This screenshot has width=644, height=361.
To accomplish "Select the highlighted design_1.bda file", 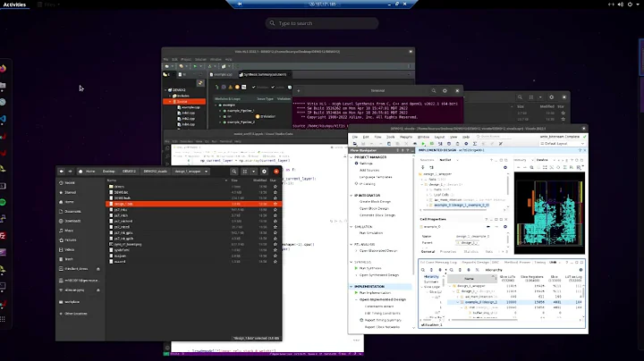I will (x=193, y=204).
